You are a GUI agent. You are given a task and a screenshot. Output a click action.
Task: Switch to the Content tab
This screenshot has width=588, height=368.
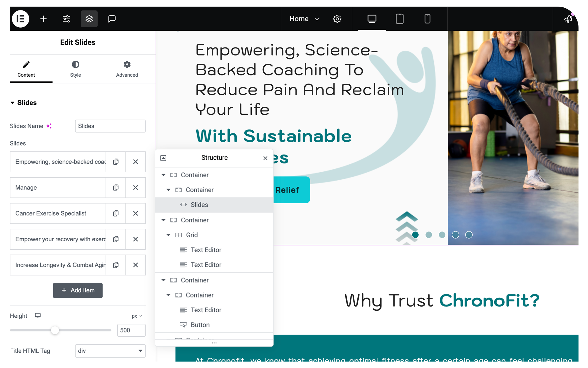point(26,69)
